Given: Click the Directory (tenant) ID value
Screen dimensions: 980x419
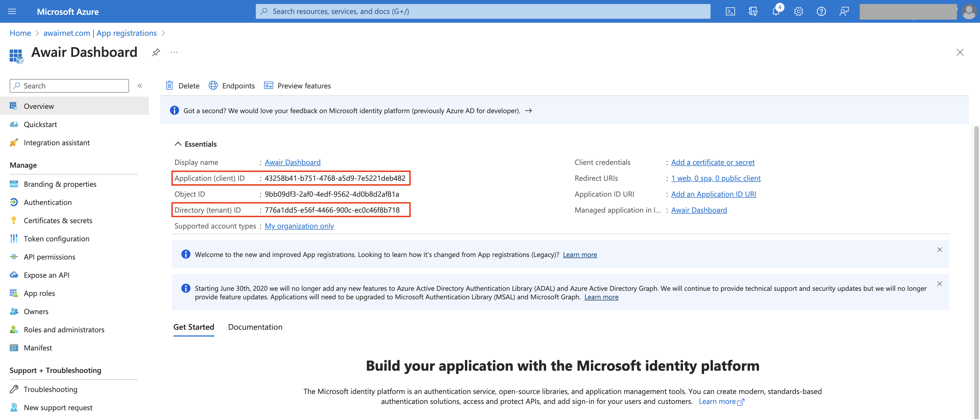Looking at the screenshot, I should point(332,210).
